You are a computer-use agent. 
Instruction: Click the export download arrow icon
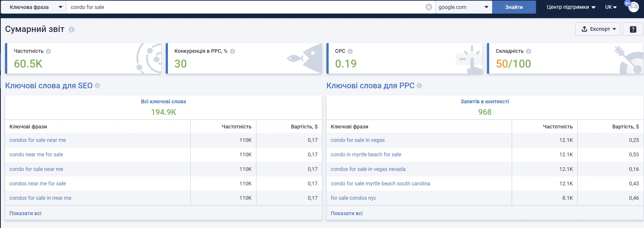pos(584,29)
